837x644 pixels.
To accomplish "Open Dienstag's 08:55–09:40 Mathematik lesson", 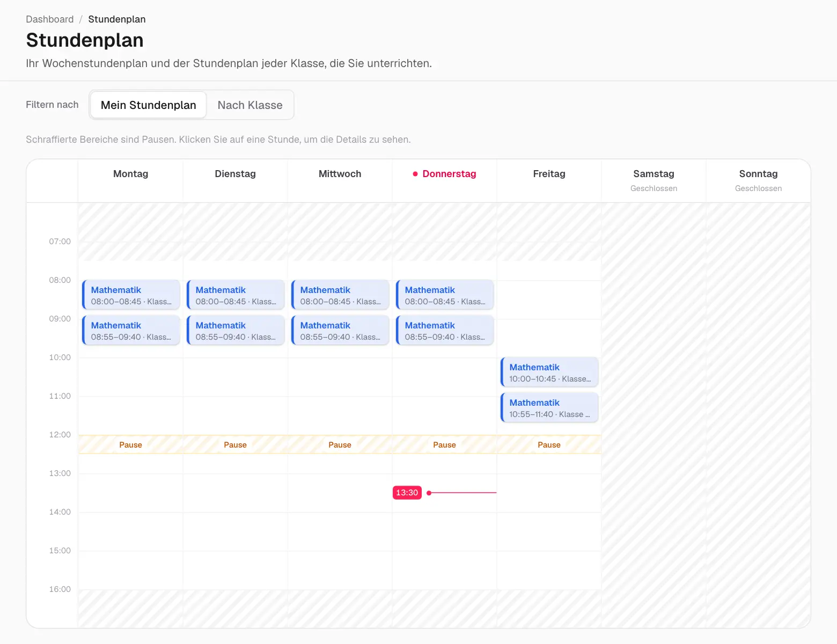I will click(x=236, y=331).
